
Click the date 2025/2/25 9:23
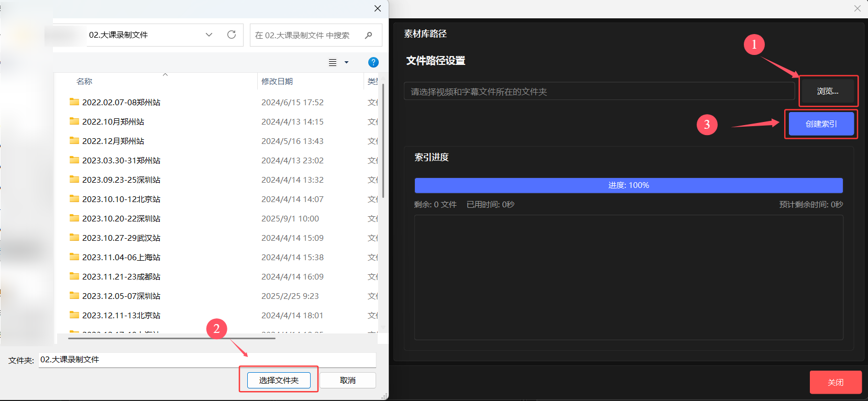[290, 296]
